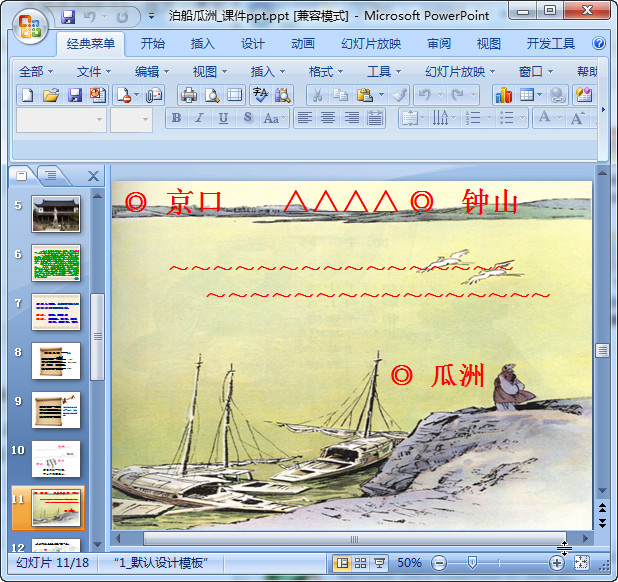Open the 开发工具 ribbon tab
Image resolution: width=618 pixels, height=582 pixels.
click(x=551, y=43)
